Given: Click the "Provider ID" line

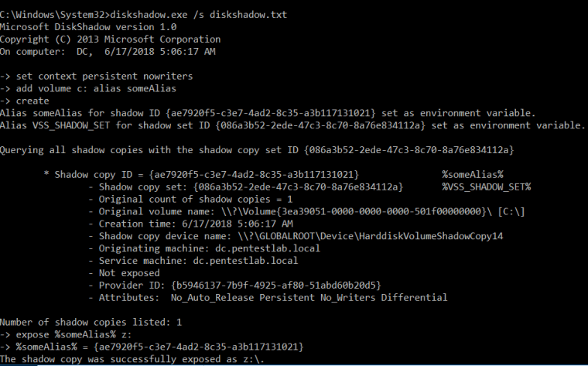Looking at the screenshot, I should (240, 285).
